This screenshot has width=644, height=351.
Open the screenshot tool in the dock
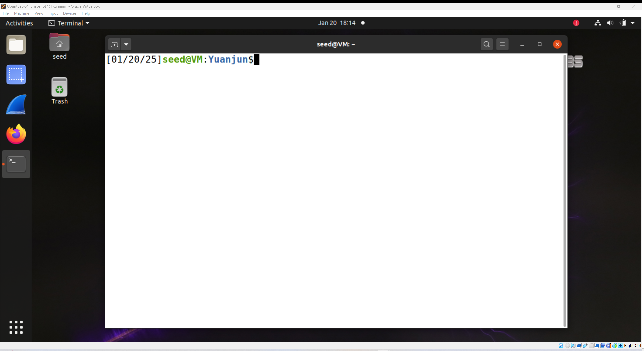pyautogui.click(x=16, y=74)
